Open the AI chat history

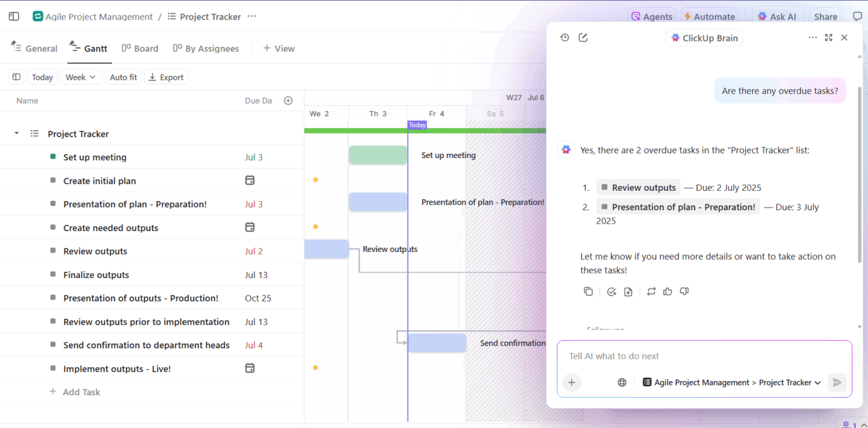(x=564, y=37)
